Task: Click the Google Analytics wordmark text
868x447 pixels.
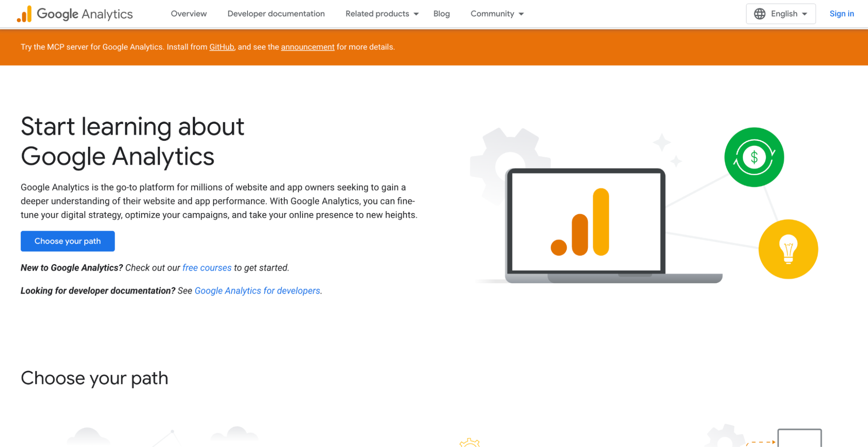Action: tap(85, 14)
